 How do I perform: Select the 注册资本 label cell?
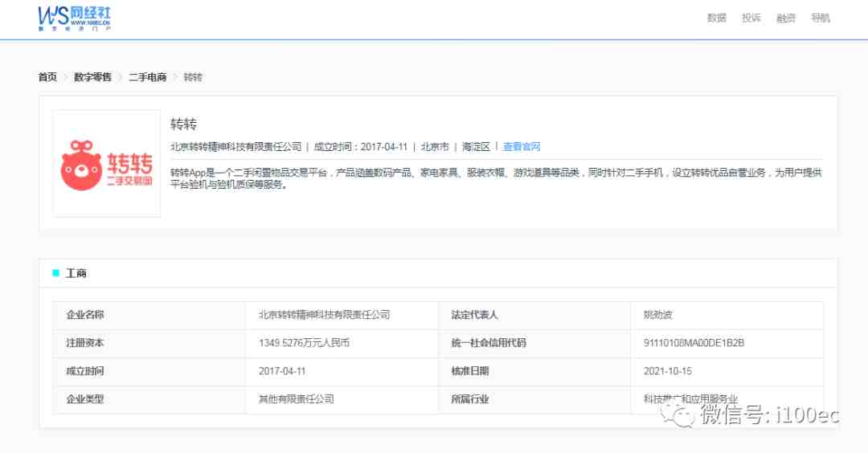tap(149, 344)
